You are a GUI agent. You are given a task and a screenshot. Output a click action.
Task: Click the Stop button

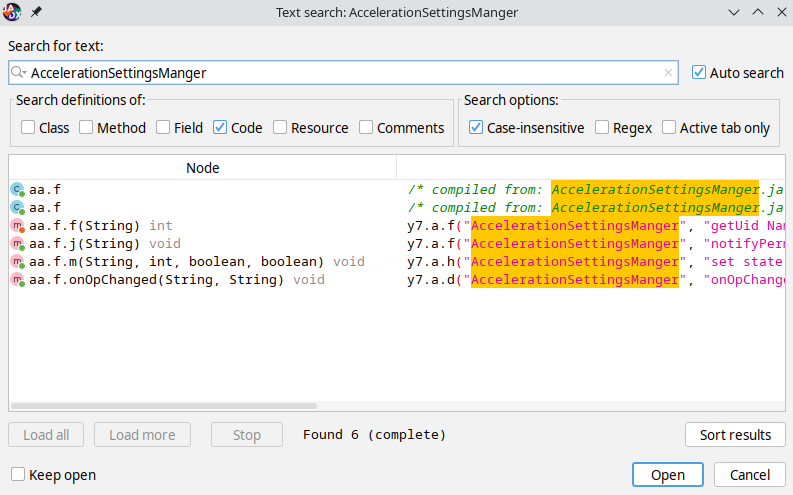[x=247, y=435]
